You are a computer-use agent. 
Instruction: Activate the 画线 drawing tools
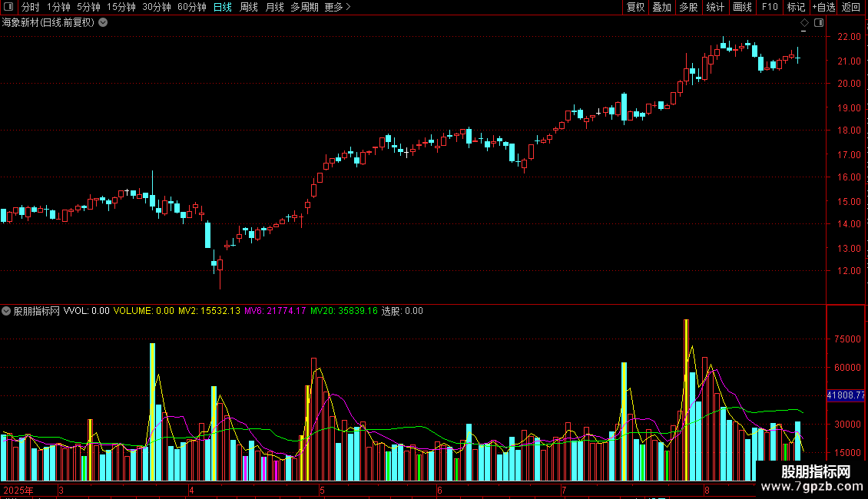742,7
